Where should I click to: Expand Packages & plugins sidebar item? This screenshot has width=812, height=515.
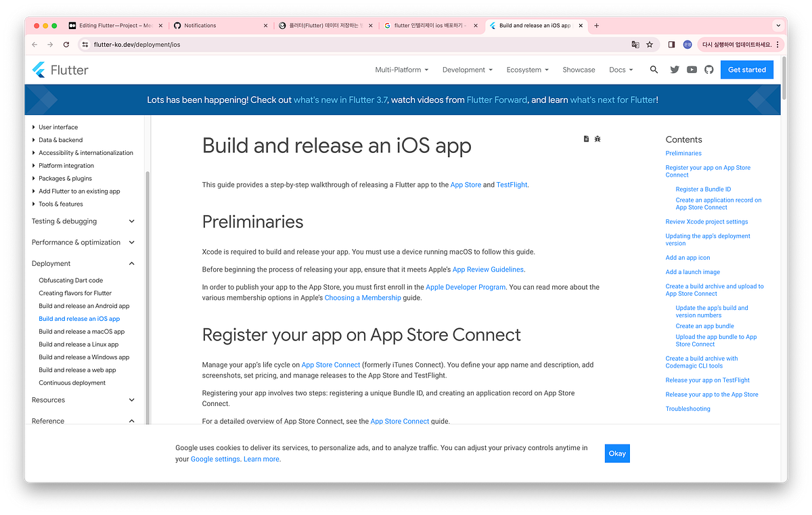[62, 179]
